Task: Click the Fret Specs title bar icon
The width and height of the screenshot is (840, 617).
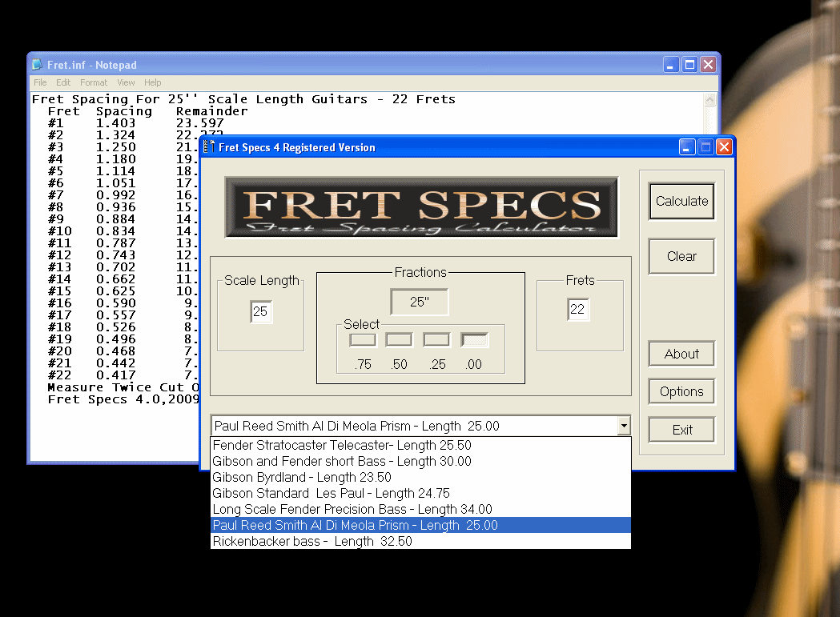Action: point(210,146)
